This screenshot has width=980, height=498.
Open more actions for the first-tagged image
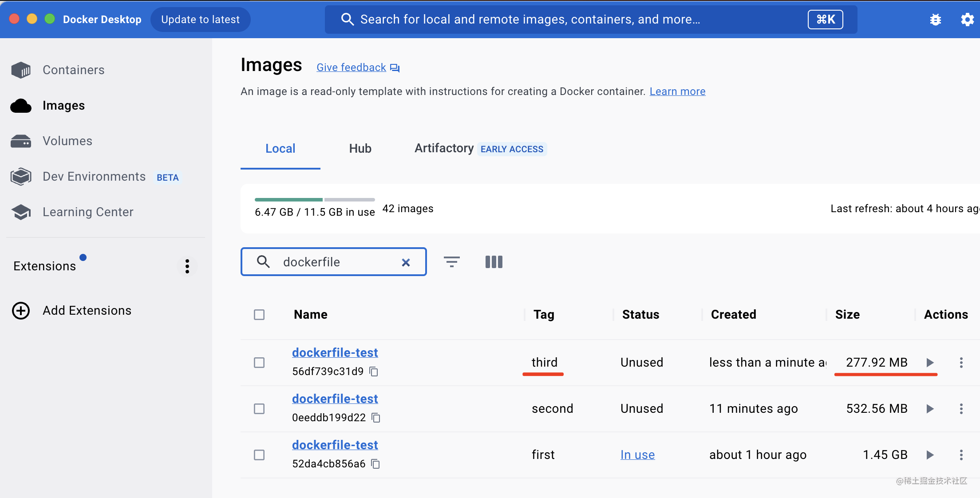tap(961, 455)
